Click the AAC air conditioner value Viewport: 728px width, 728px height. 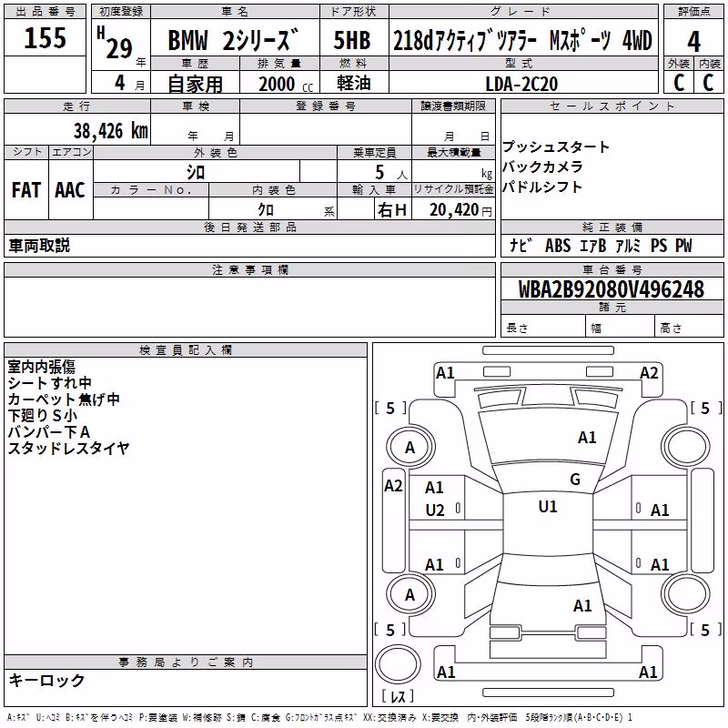(70, 190)
